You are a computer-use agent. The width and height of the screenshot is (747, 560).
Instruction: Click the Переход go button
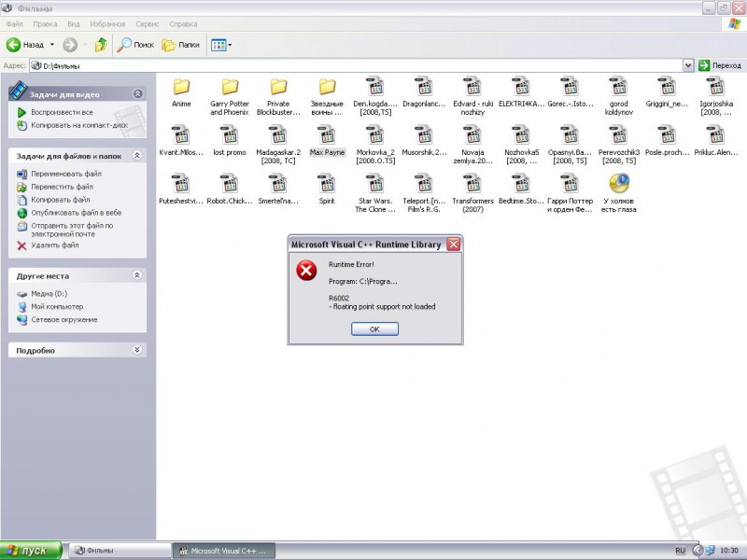720,65
